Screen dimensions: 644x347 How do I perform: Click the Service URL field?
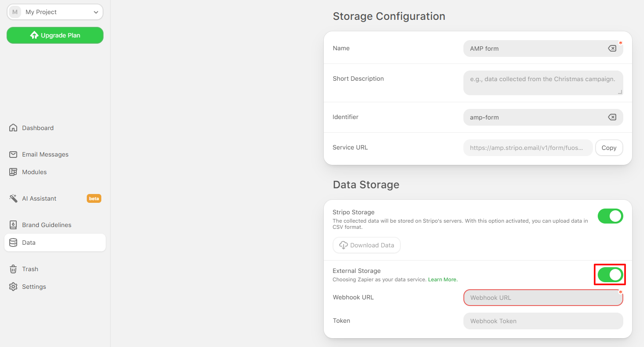coord(528,148)
